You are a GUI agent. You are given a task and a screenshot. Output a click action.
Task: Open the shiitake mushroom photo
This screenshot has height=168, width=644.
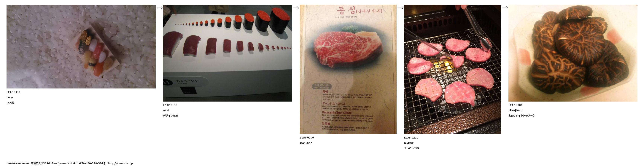pyautogui.click(x=573, y=53)
